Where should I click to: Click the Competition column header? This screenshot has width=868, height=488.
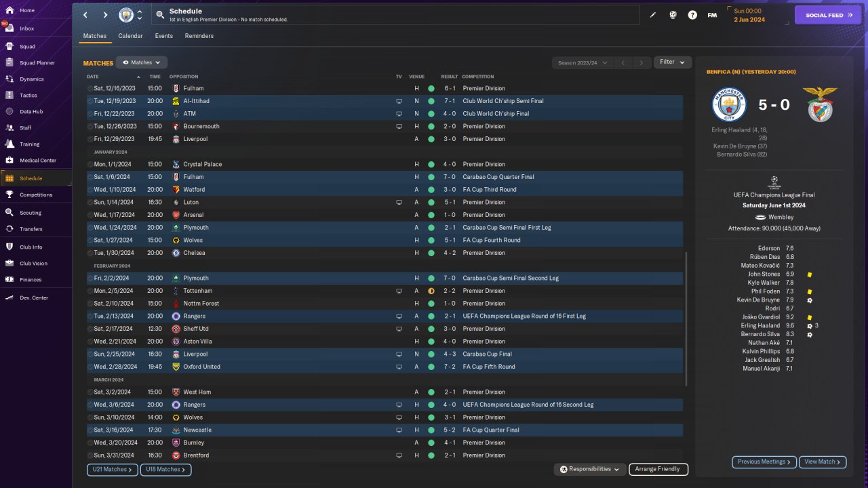(x=478, y=77)
